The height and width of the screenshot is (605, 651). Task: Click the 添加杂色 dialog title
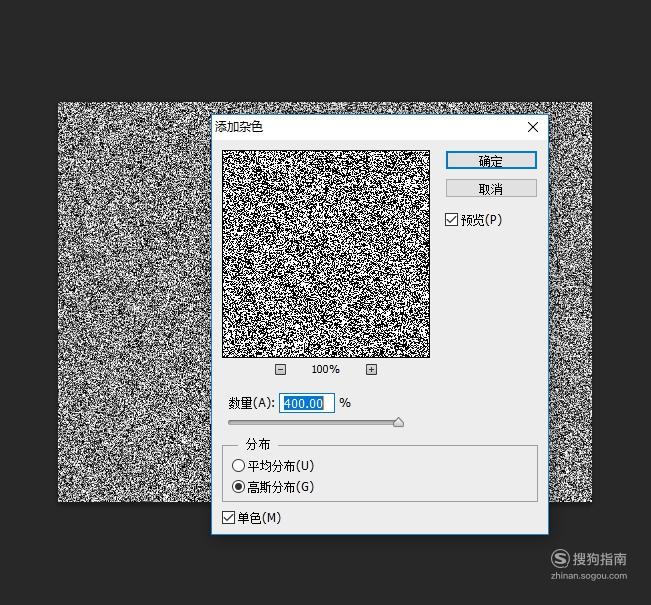click(239, 127)
